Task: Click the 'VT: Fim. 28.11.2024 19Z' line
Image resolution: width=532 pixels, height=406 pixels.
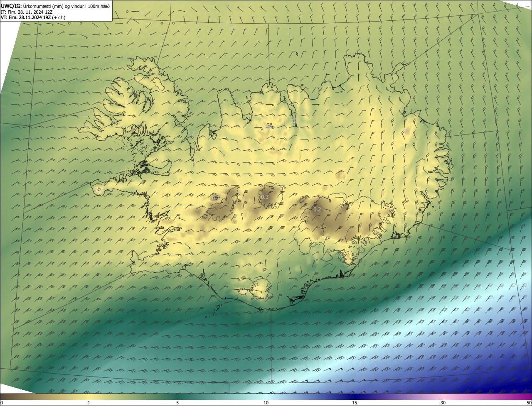Action: point(33,17)
